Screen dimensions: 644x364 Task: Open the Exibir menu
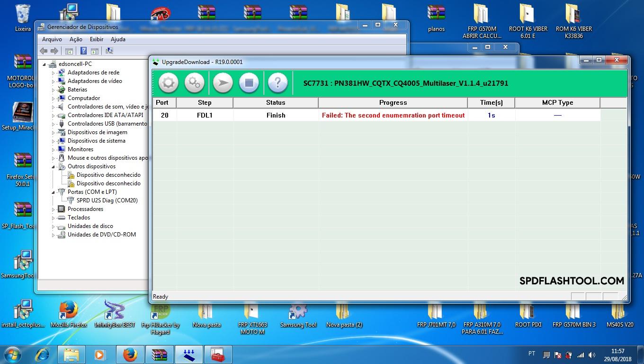(97, 39)
